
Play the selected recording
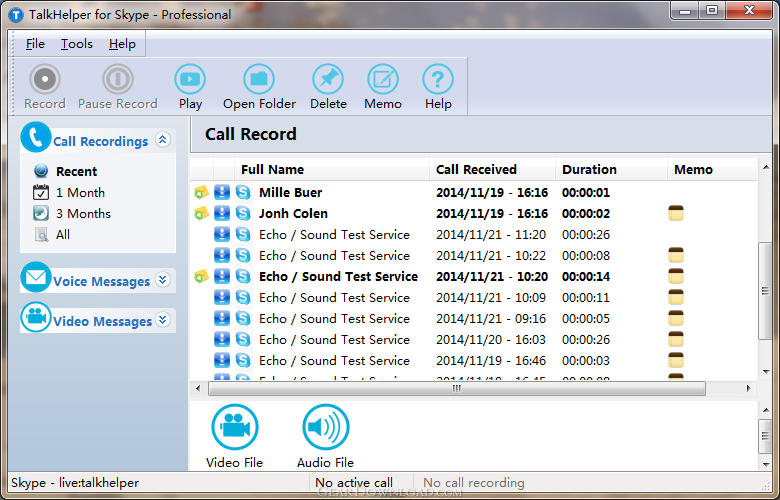pos(190,79)
